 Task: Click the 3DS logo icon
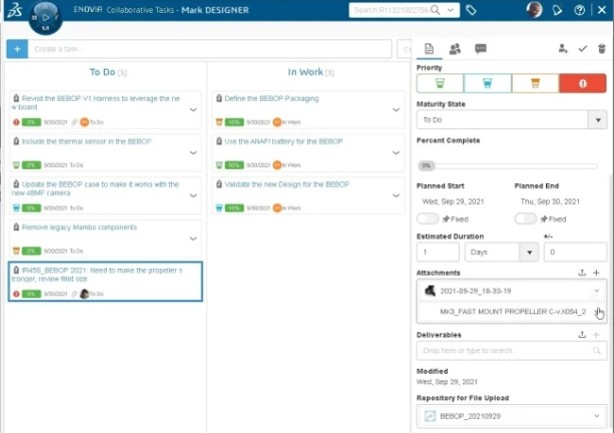[14, 10]
